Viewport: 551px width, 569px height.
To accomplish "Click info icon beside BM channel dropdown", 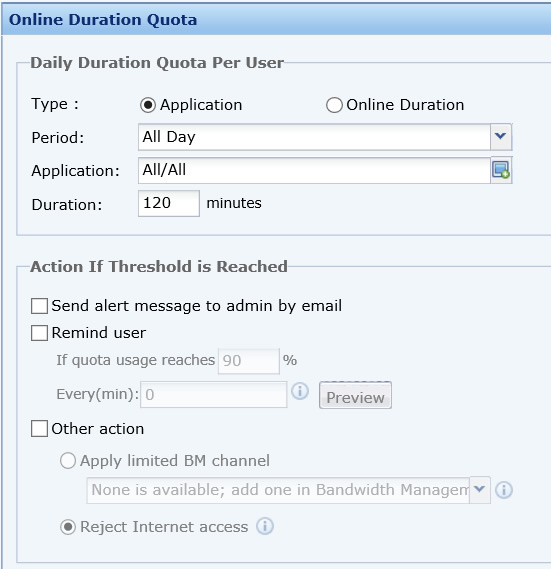I will click(x=504, y=490).
